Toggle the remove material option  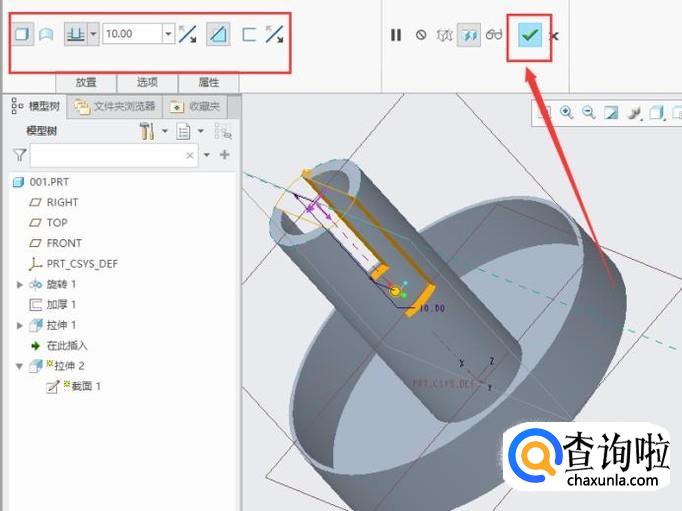[x=218, y=34]
